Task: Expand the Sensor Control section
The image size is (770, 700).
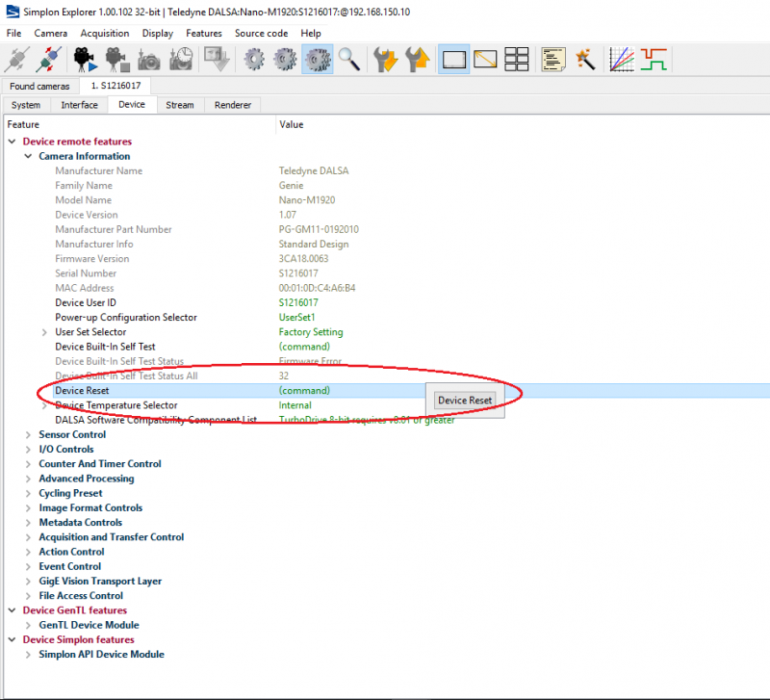Action: pos(28,435)
